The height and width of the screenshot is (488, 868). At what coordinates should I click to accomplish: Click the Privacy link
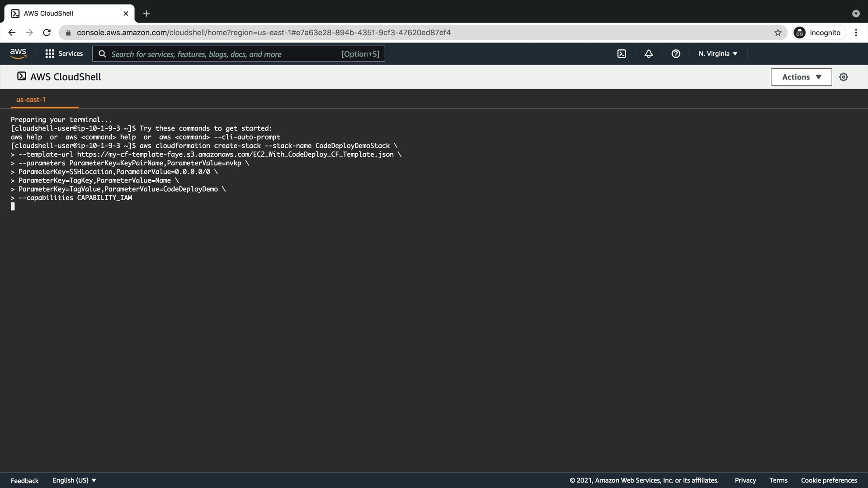tap(745, 480)
